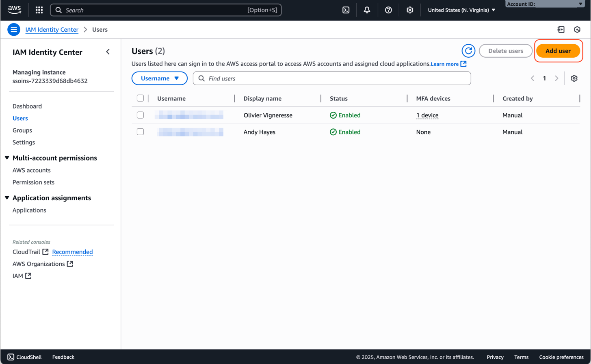Open table preferences gear icon
Image resolution: width=591 pixels, height=364 pixels.
point(574,78)
